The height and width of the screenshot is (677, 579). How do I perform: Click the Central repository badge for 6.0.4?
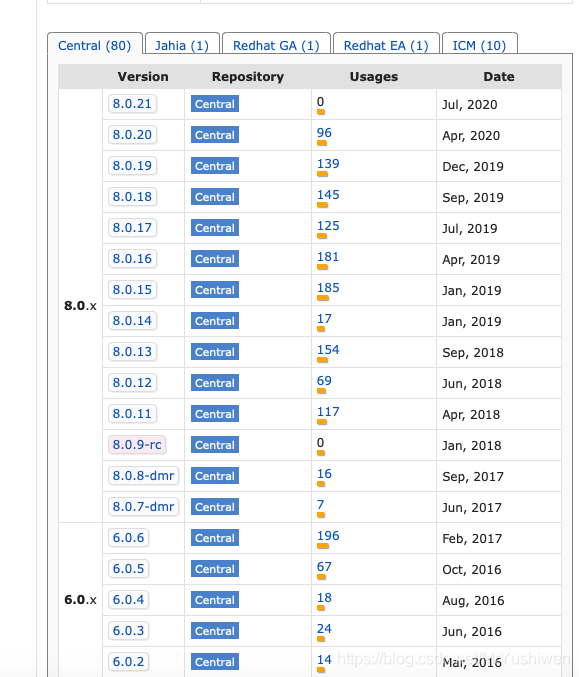coord(215,600)
